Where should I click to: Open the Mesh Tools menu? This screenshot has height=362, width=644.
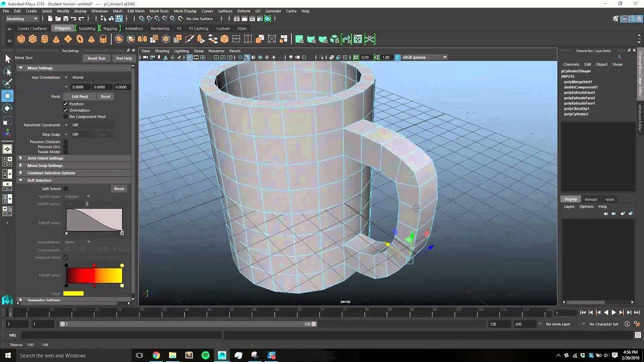click(159, 11)
